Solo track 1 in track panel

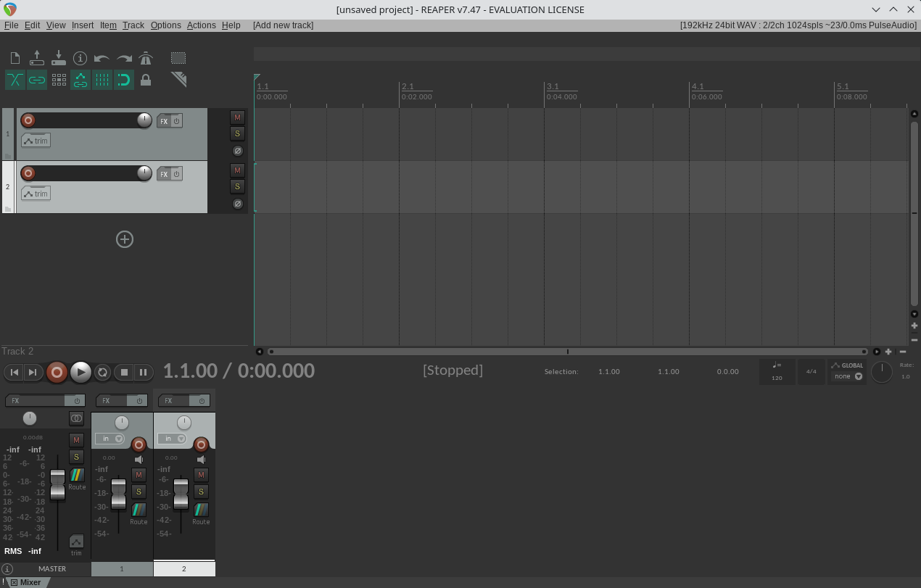(237, 133)
